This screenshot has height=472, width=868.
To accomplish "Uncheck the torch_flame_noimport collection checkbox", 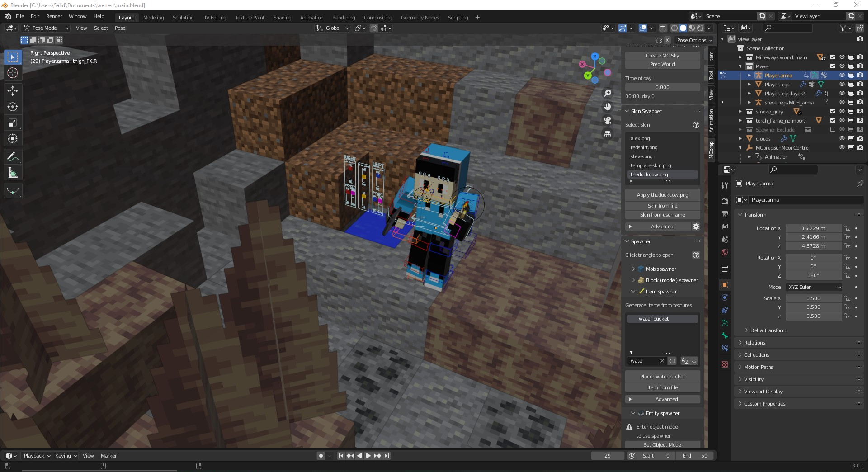I will click(832, 120).
